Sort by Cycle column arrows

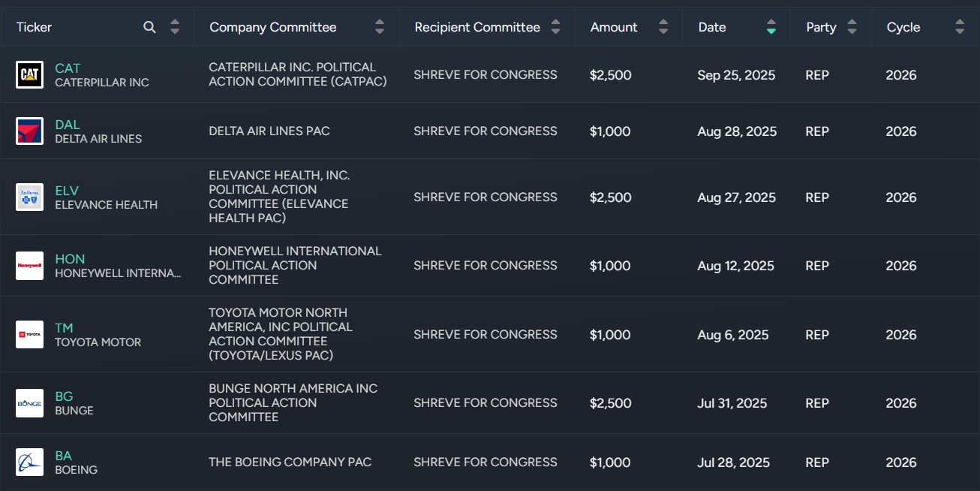(960, 27)
